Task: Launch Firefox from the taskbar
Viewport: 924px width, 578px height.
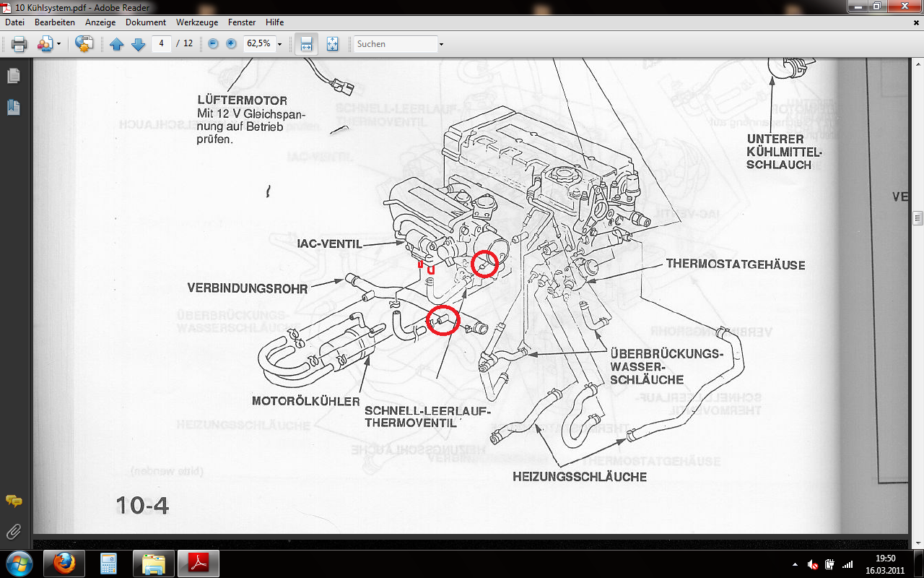Action: [64, 564]
